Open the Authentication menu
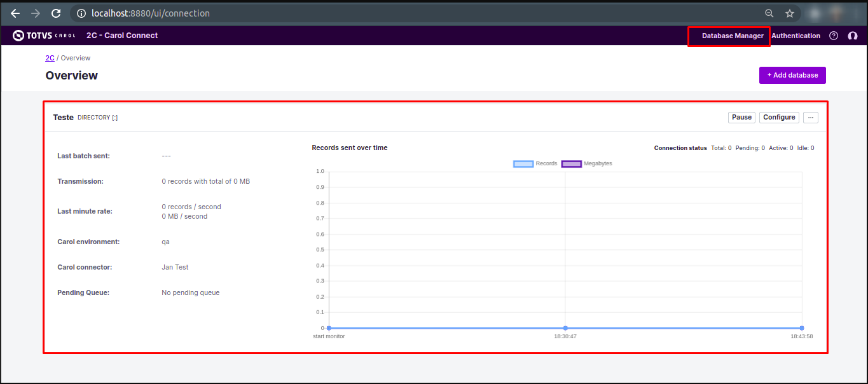 pos(796,36)
